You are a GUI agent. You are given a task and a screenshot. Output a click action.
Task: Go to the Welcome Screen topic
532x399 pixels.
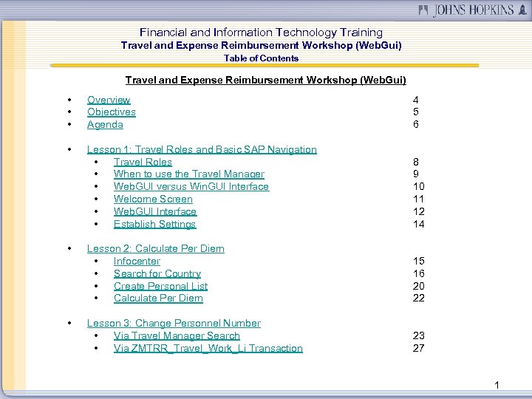click(x=153, y=199)
